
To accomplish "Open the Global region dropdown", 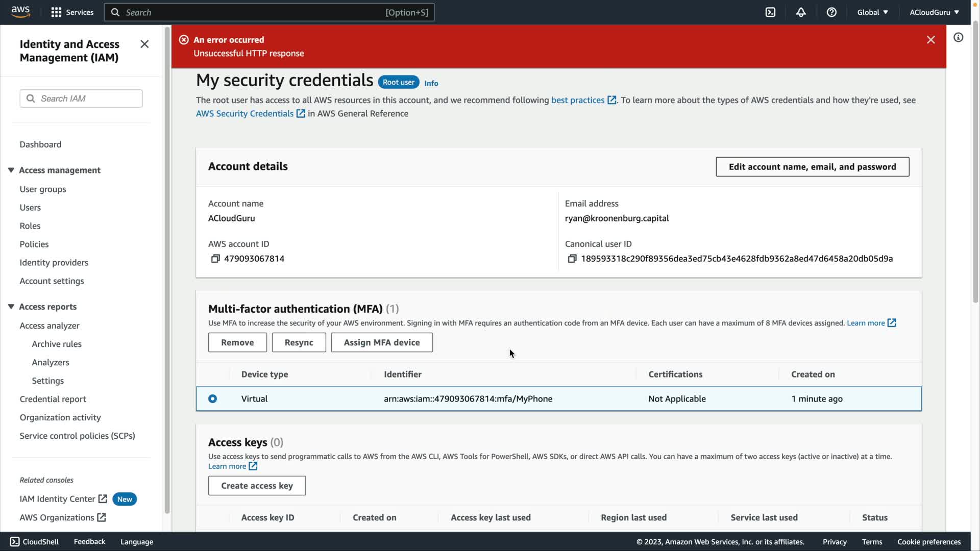I will pyautogui.click(x=872, y=12).
